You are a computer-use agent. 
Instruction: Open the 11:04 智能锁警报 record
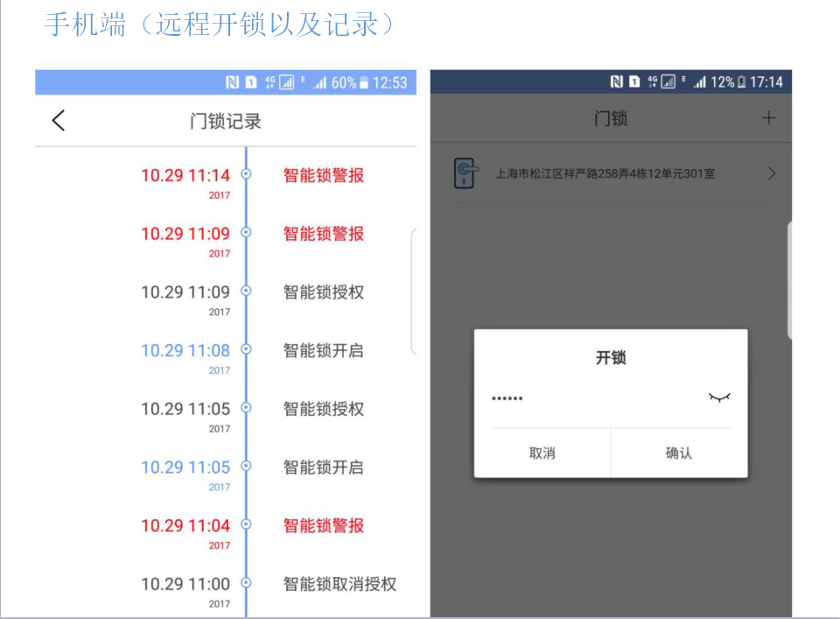[323, 525]
